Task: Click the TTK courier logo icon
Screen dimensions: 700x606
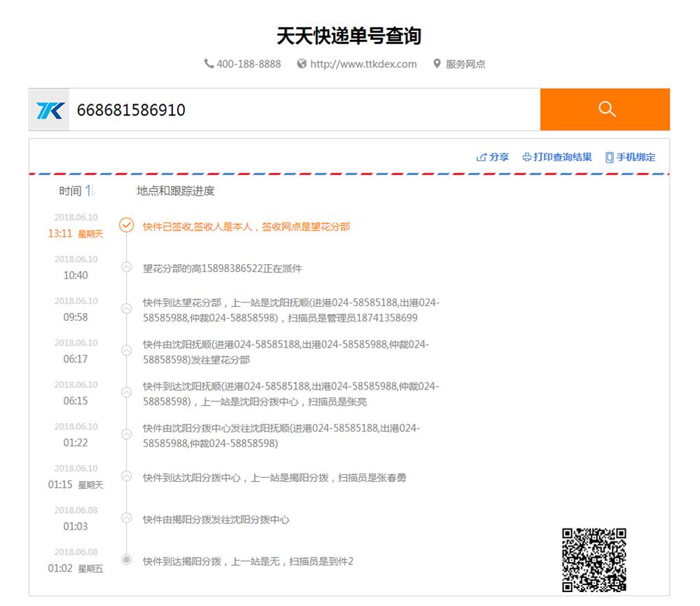Action: [50, 110]
